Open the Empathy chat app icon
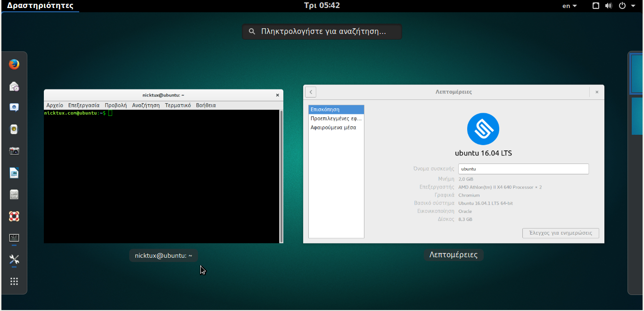Image resolution: width=644 pixels, height=311 pixels. click(14, 108)
